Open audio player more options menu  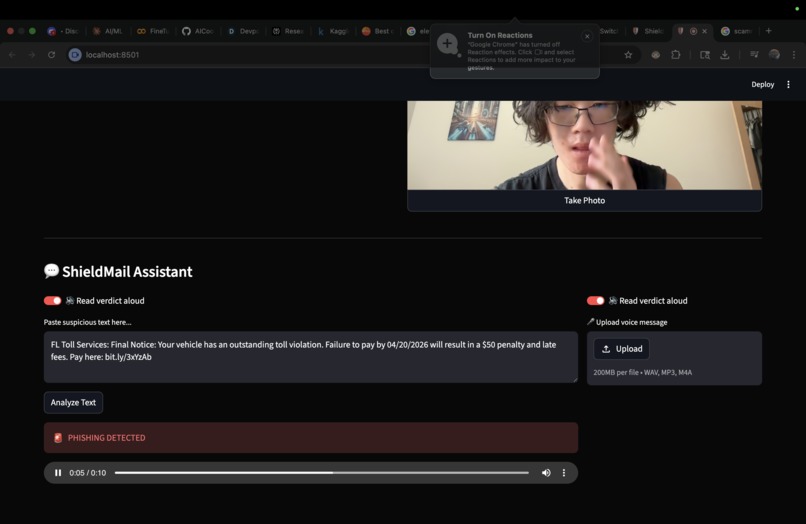564,473
